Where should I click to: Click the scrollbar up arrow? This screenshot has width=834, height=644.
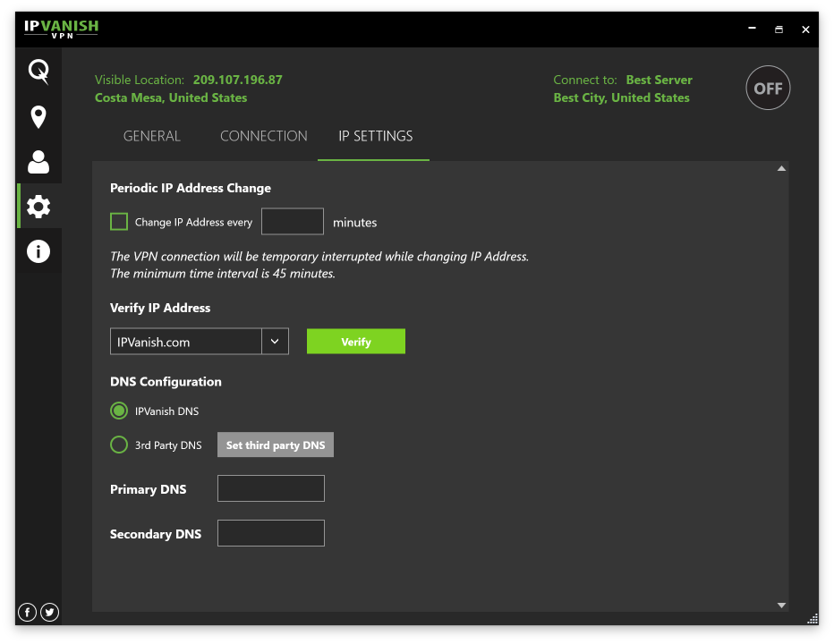(781, 168)
